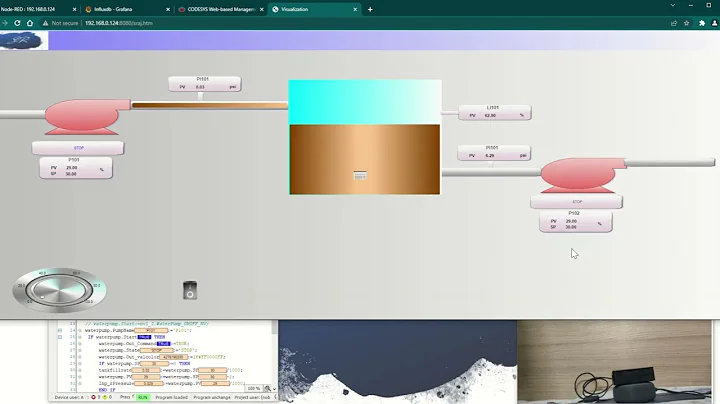Viewport: 720px width, 404px height.
Task: Click the yellow warning count status icon
Action: tap(105, 397)
